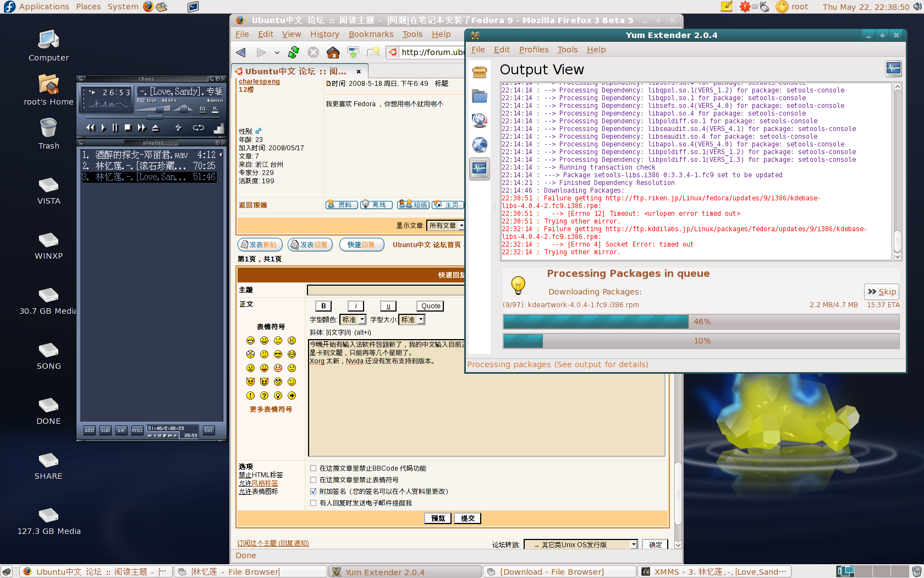Uncheck attach signature checkbox

pos(313,492)
